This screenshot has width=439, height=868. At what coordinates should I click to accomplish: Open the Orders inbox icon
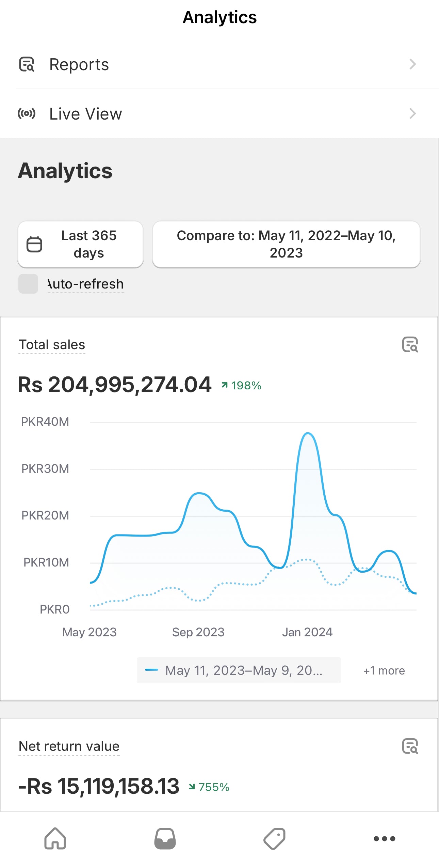click(165, 839)
